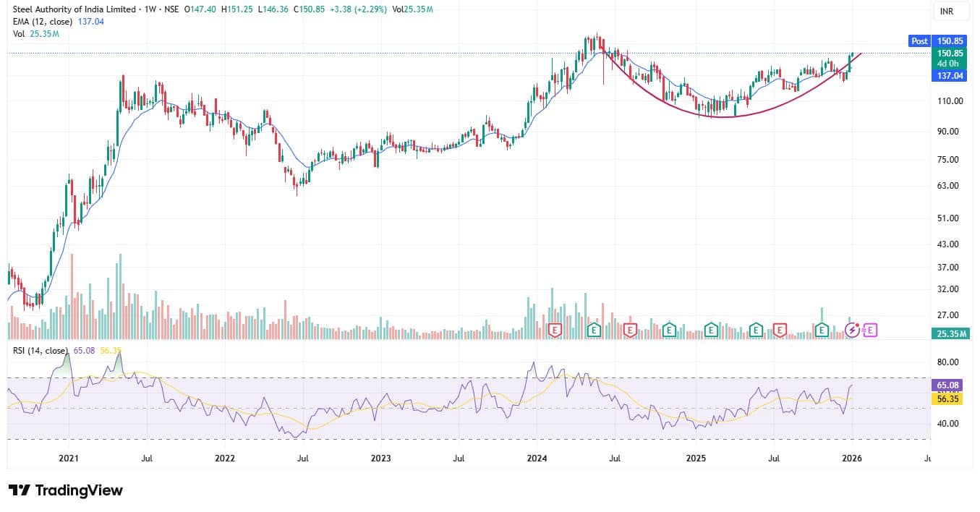This screenshot has height=512, width=980.
Task: Select the RSI (14, close) indicator legend
Action: [x=41, y=351]
